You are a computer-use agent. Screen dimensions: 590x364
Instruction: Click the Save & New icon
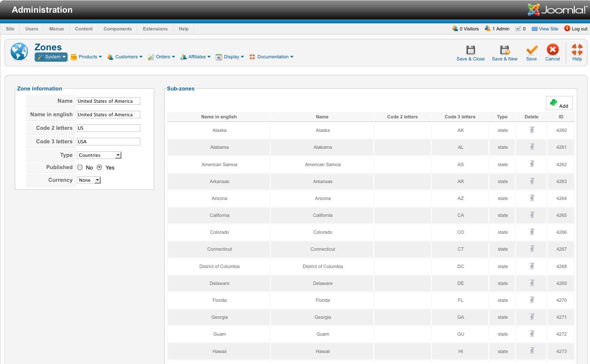(x=504, y=50)
